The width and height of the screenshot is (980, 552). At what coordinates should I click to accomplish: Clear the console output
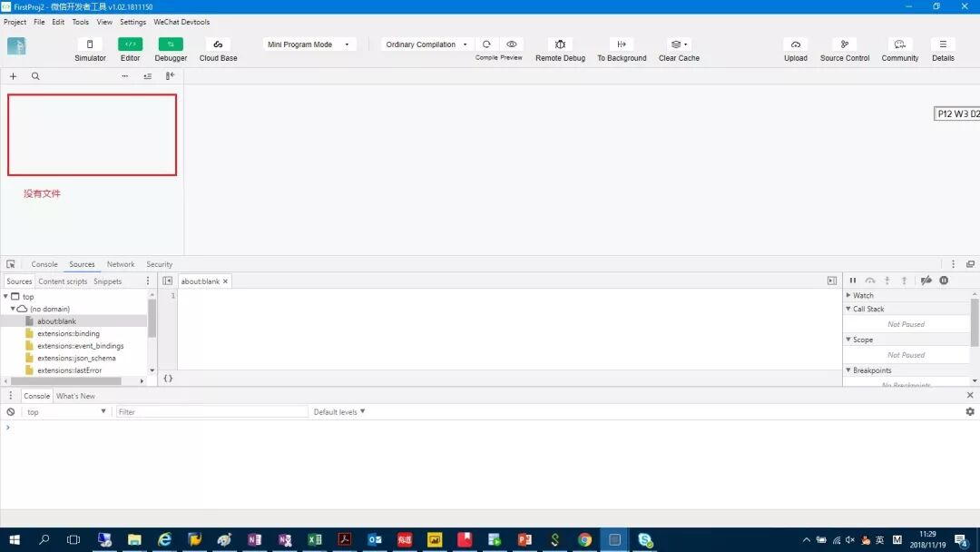11,412
